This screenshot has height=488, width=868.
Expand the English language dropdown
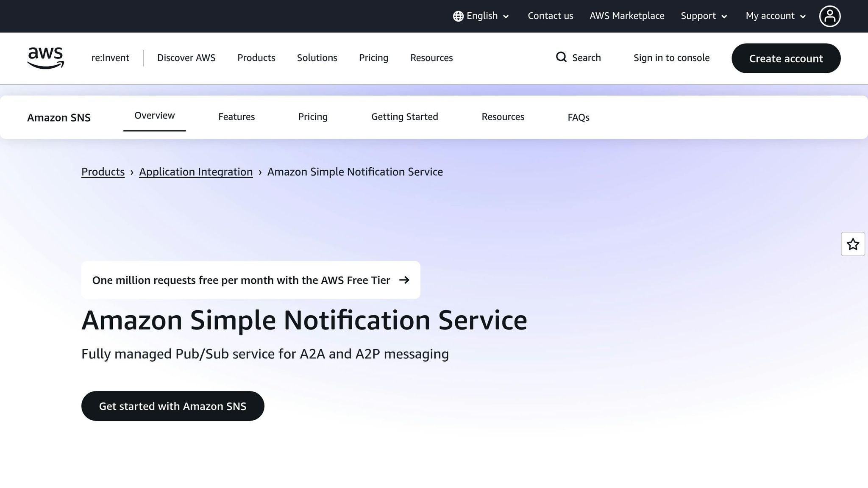point(482,16)
